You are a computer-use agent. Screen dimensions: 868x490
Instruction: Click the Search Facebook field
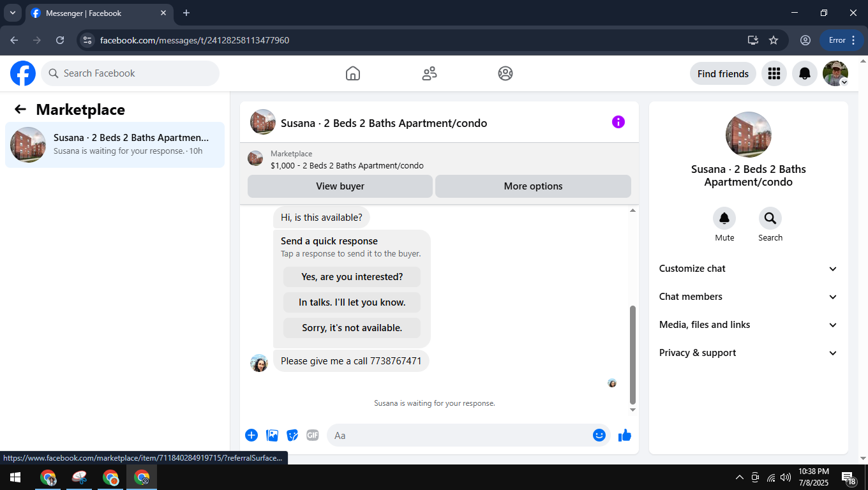130,73
